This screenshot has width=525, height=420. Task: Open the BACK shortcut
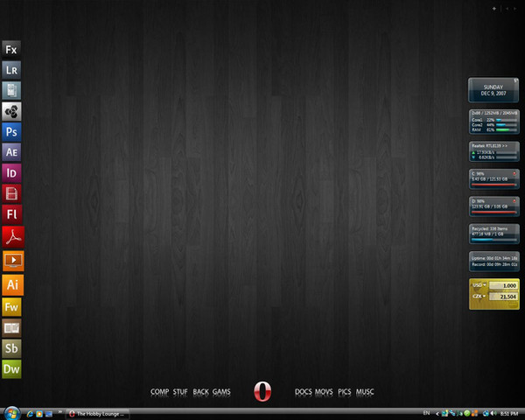(x=200, y=392)
